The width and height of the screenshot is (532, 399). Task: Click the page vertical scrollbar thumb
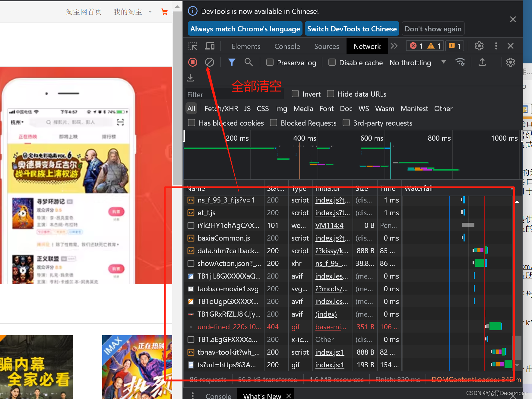[177, 98]
